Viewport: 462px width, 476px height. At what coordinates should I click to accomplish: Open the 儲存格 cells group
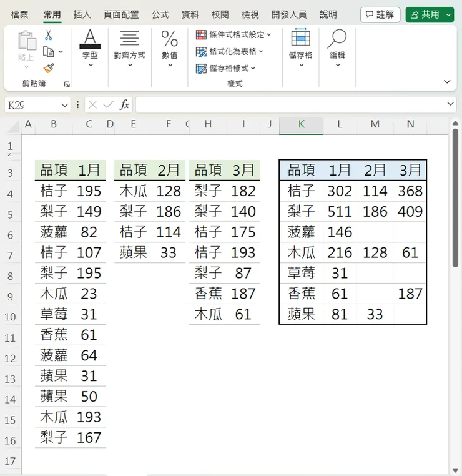click(x=301, y=48)
